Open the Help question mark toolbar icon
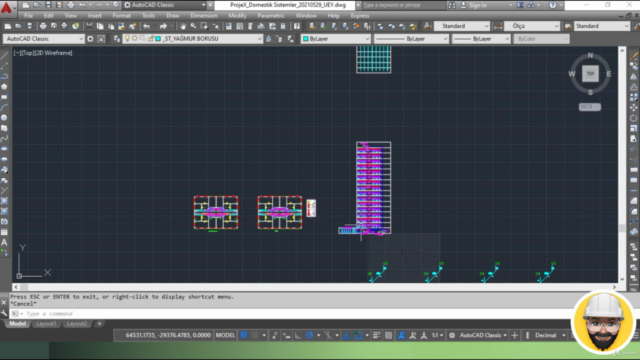This screenshot has height=360, width=640. tap(297, 26)
